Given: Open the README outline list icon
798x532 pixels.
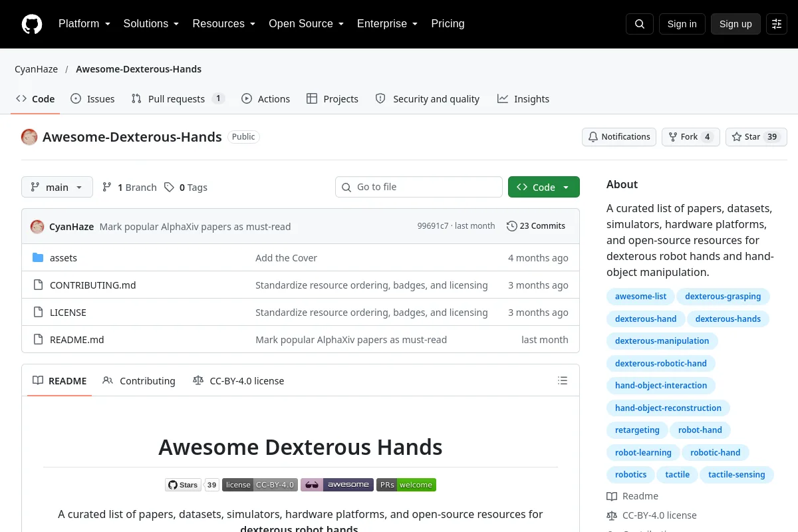Looking at the screenshot, I should pyautogui.click(x=563, y=381).
